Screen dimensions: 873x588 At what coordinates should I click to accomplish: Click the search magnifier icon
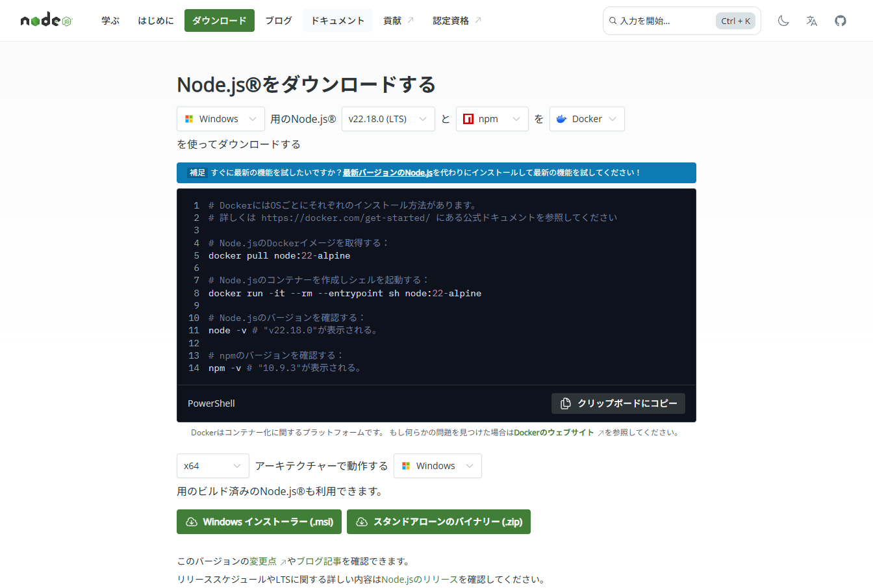click(x=613, y=21)
